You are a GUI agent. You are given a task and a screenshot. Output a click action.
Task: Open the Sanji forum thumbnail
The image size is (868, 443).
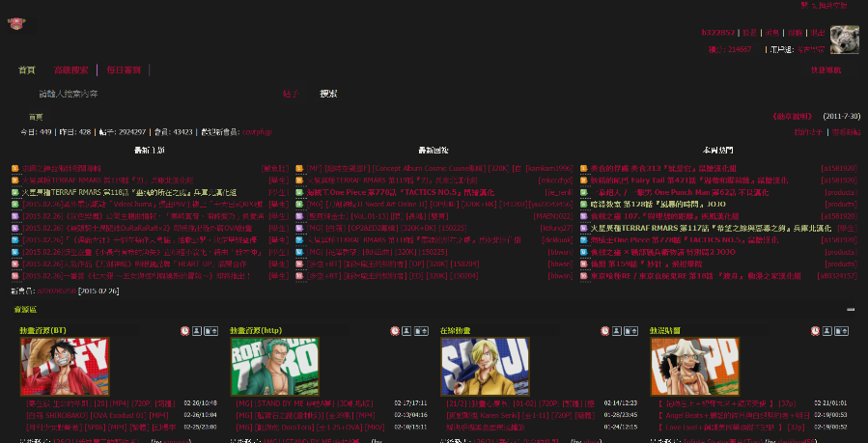click(x=485, y=367)
